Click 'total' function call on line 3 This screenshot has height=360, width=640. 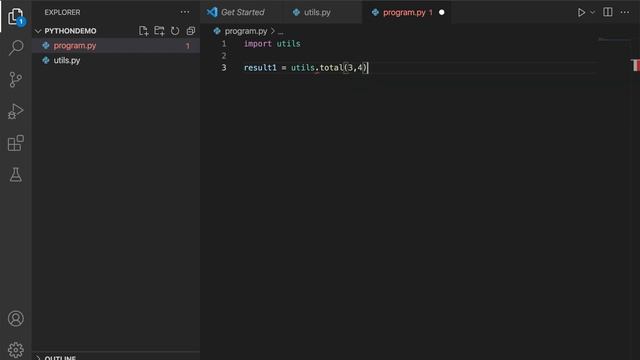(x=331, y=68)
